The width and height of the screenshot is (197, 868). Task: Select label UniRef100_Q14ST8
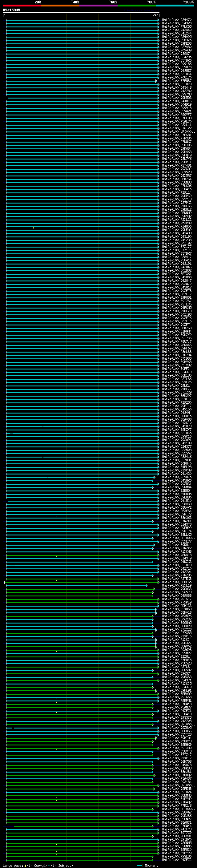(x=177, y=525)
